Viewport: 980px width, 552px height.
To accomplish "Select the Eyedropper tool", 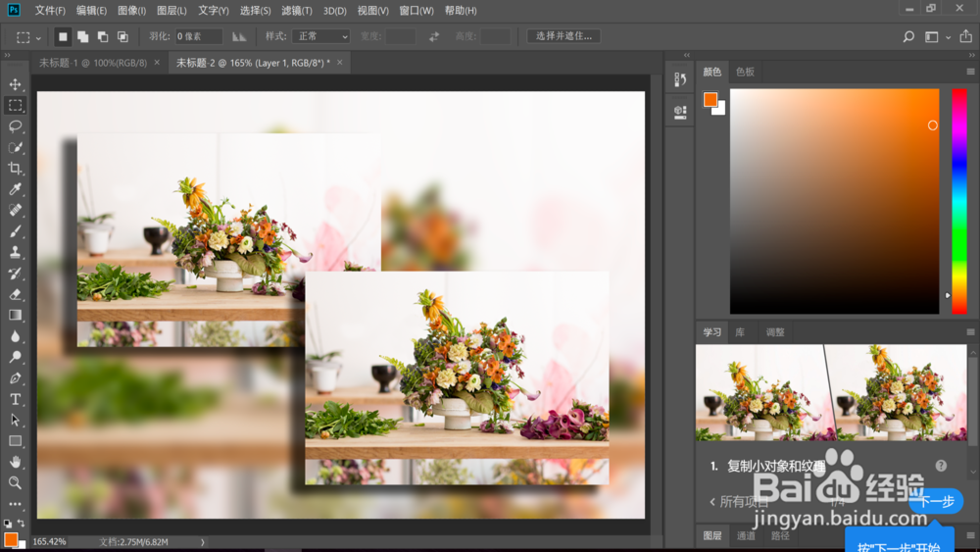I will pyautogui.click(x=15, y=189).
